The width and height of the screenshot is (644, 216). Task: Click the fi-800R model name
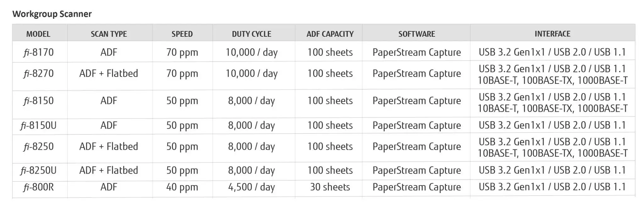pyautogui.click(x=39, y=187)
